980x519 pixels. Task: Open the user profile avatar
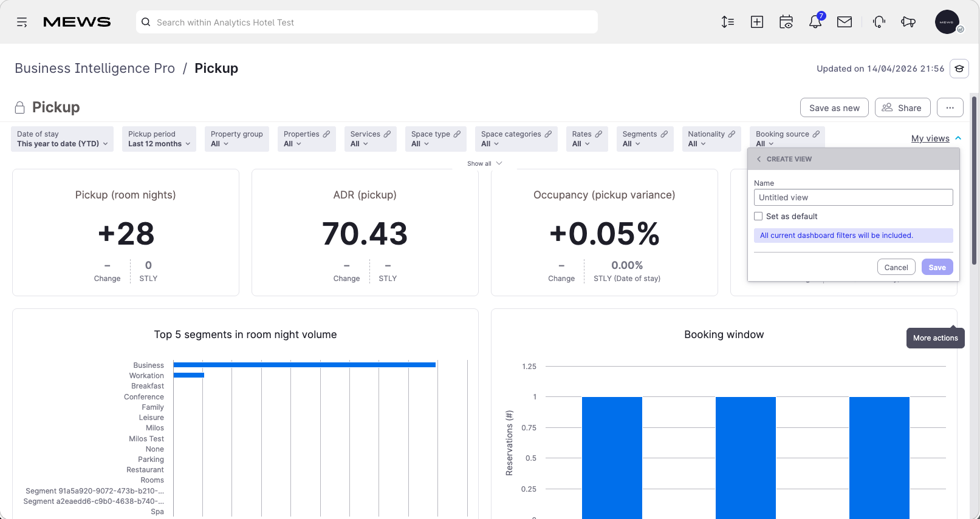pyautogui.click(x=947, y=22)
